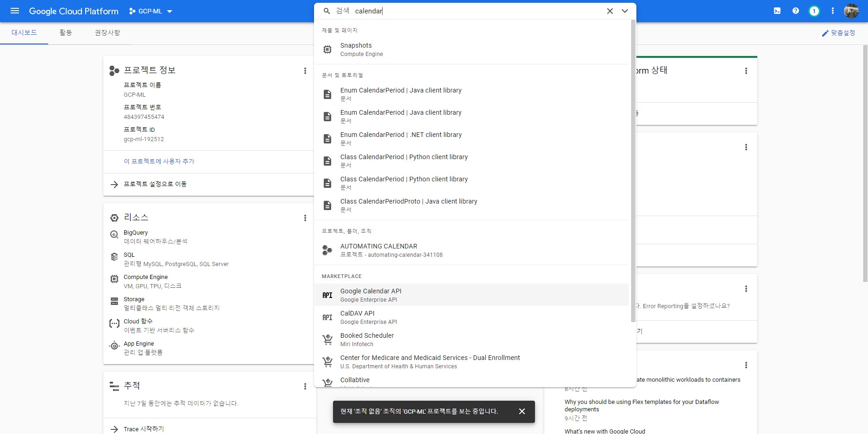
Task: Edit the calendar search input field
Action: 477,11
